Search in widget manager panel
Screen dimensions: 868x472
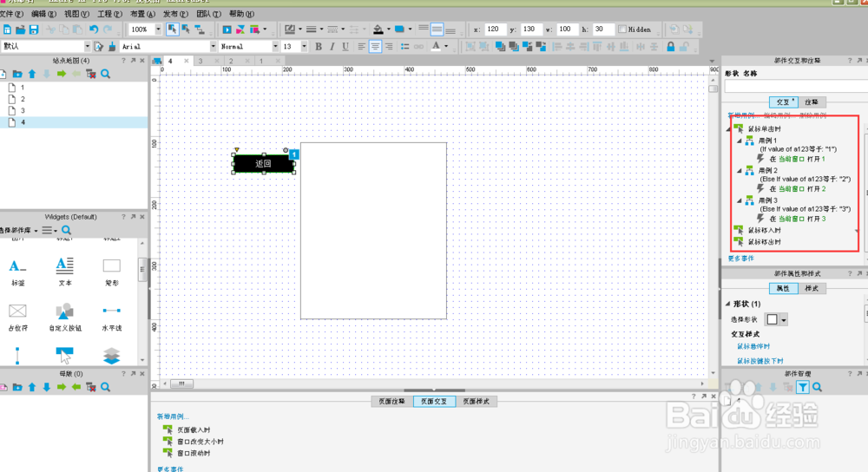817,387
